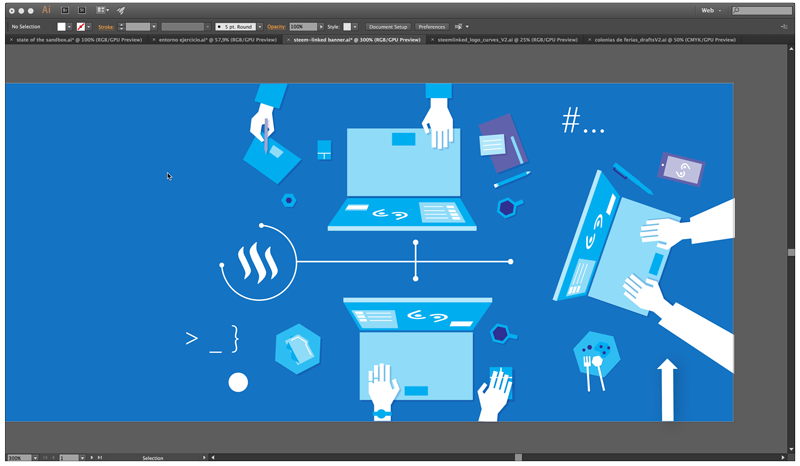The image size is (800, 466).
Task: Select the 'steem-linked banner.ai' tab
Action: tap(357, 39)
